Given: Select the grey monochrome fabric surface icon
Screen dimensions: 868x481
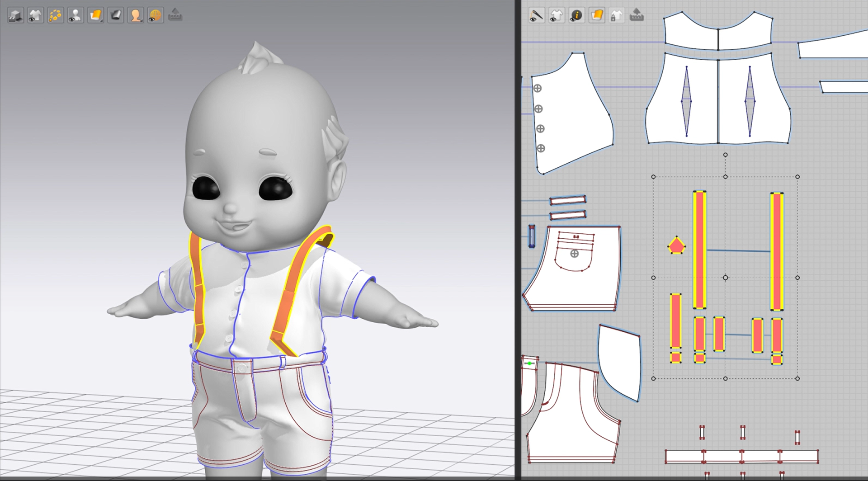Looking at the screenshot, I should click(115, 15).
